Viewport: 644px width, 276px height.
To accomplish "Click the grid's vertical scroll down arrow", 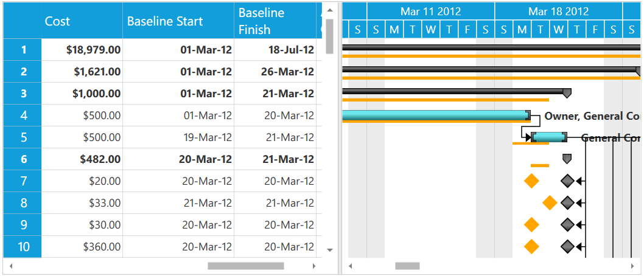I will (330, 250).
